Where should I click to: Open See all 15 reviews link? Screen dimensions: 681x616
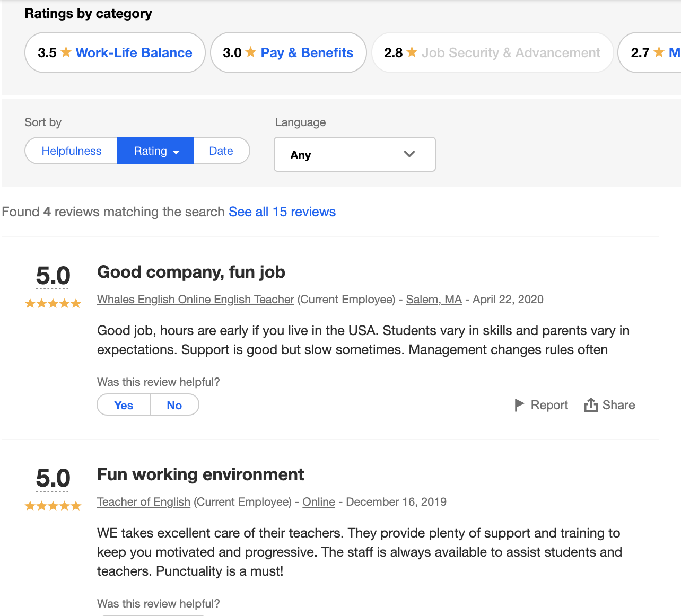(x=282, y=212)
